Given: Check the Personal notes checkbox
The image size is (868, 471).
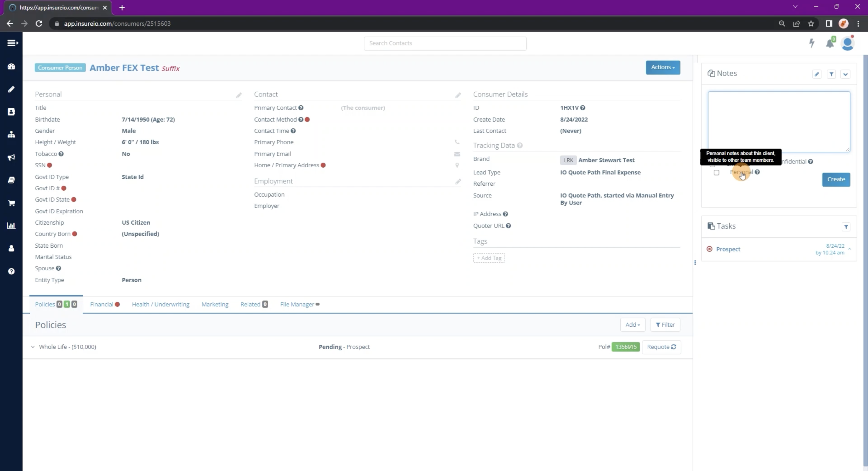Looking at the screenshot, I should coord(716,173).
